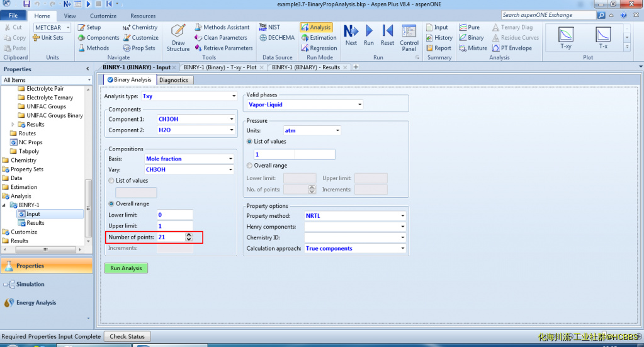Open run History summary
The height and width of the screenshot is (347, 644).
point(439,37)
